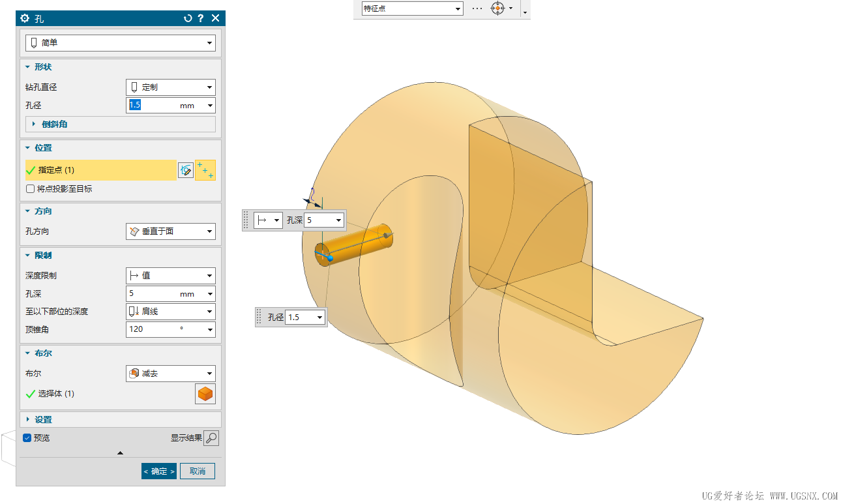Viewport: 841px width, 504px height.
Task: Open the arrow beside the snap point icon
Action: [x=510, y=8]
